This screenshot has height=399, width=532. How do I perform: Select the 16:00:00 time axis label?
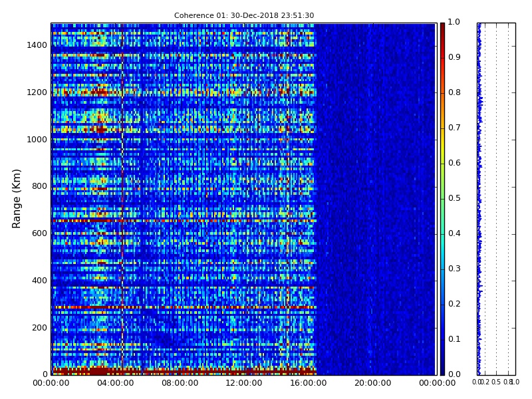click(309, 384)
